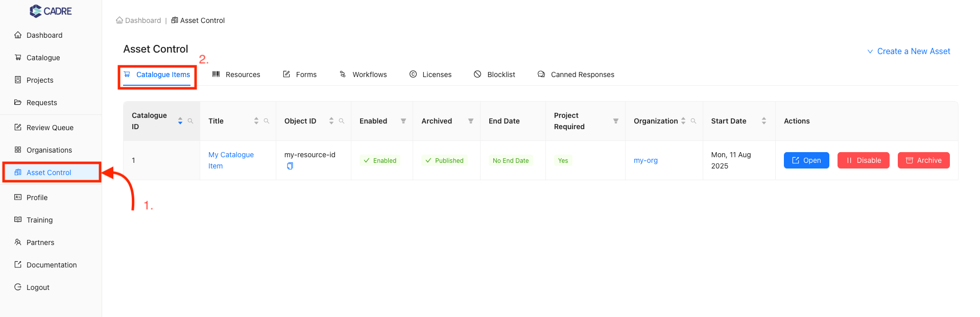Screen dimensions: 980x317
Task: Switch to the Resources tab
Action: pyautogui.click(x=236, y=75)
